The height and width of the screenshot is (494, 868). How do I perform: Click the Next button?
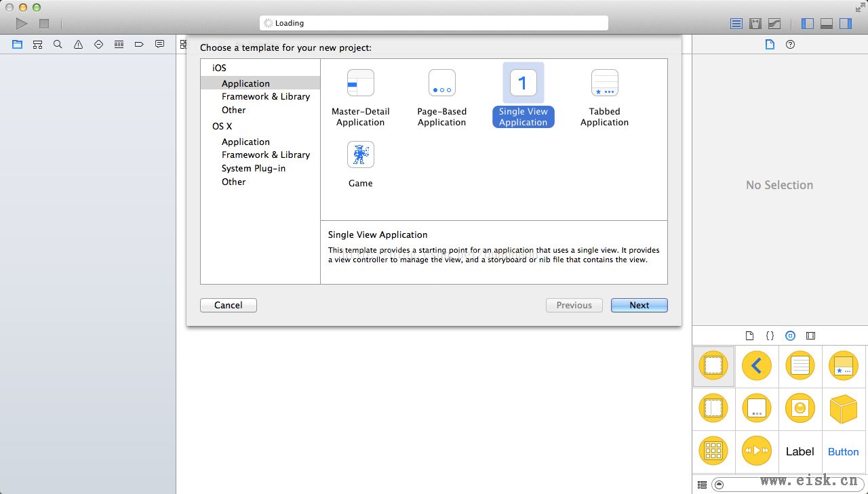point(639,305)
